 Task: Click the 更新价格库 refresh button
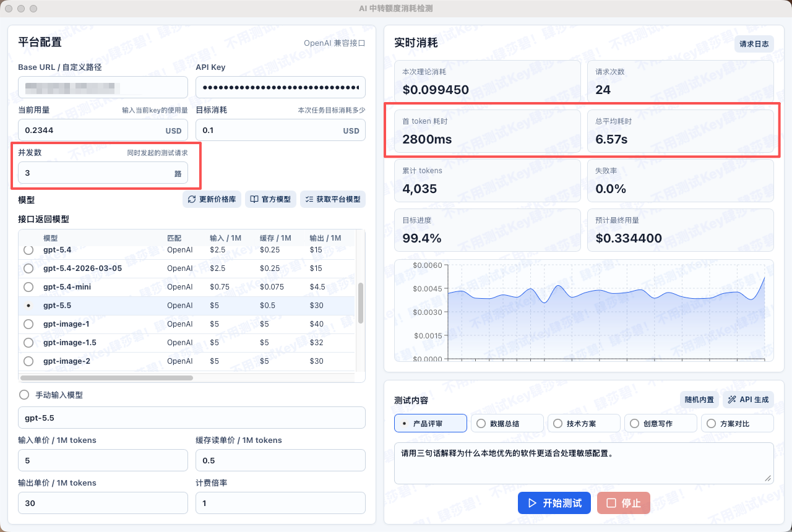click(212, 199)
